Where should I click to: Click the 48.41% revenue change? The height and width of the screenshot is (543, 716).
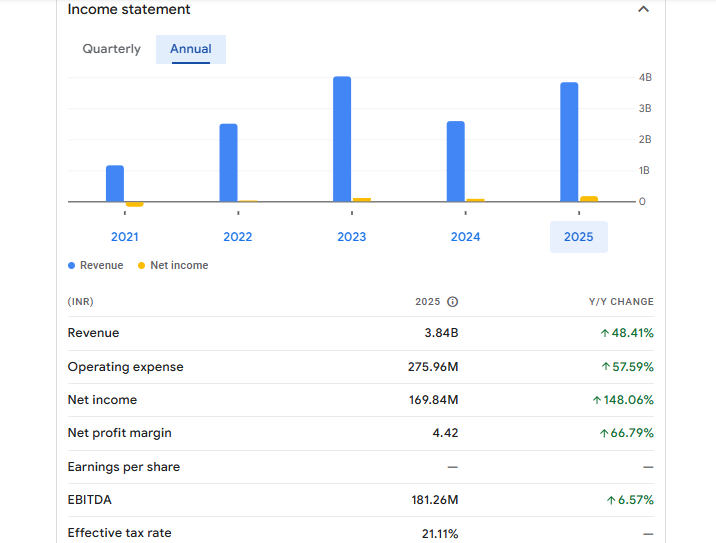tap(627, 333)
